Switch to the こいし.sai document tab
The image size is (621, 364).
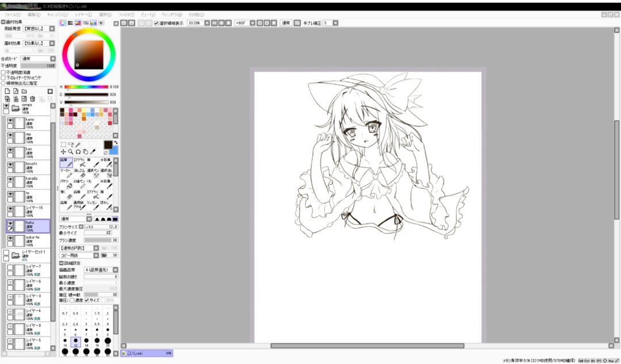pos(147,353)
